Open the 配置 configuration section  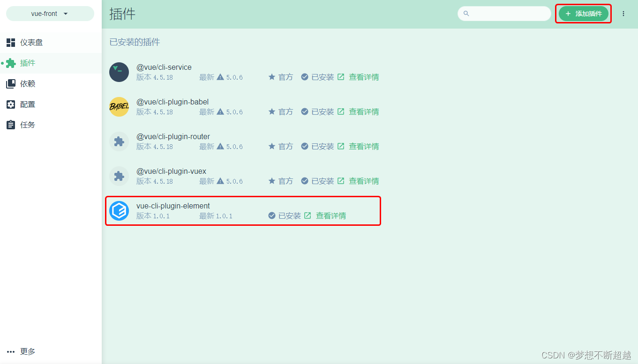[x=51, y=104]
